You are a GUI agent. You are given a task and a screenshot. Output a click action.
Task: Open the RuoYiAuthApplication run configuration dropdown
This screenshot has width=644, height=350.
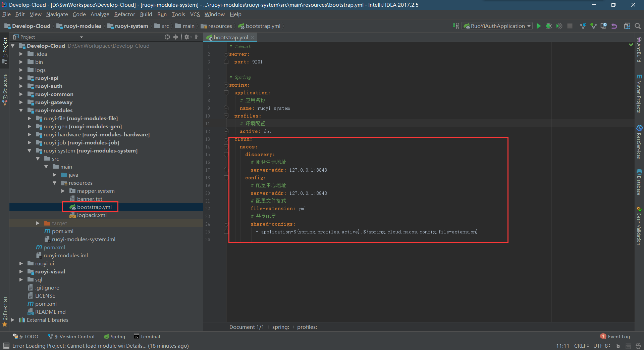pos(497,26)
